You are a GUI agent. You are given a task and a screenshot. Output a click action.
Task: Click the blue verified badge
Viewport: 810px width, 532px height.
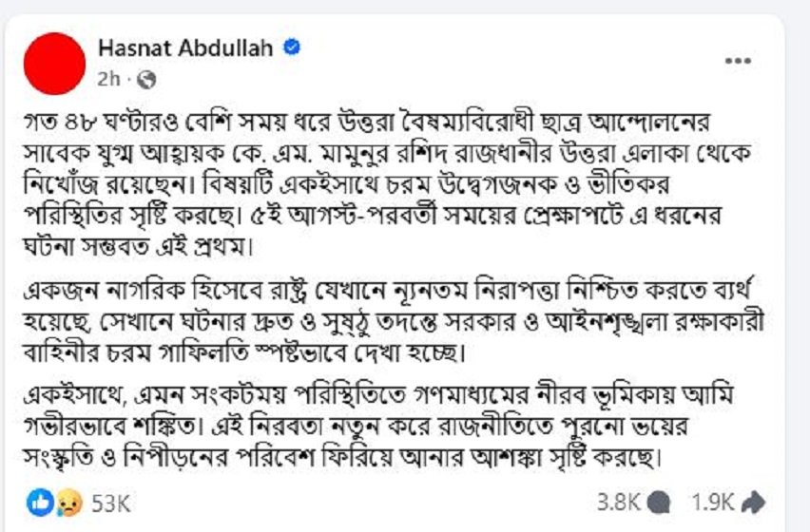click(x=294, y=47)
